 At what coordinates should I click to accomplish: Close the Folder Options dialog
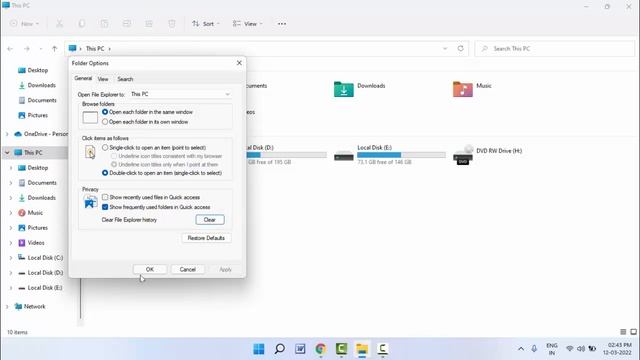[x=239, y=63]
